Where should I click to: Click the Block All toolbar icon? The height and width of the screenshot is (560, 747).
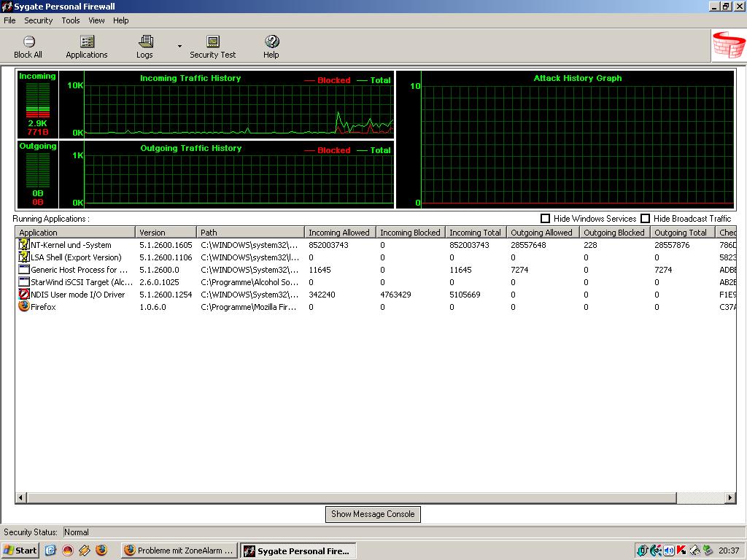(x=28, y=42)
